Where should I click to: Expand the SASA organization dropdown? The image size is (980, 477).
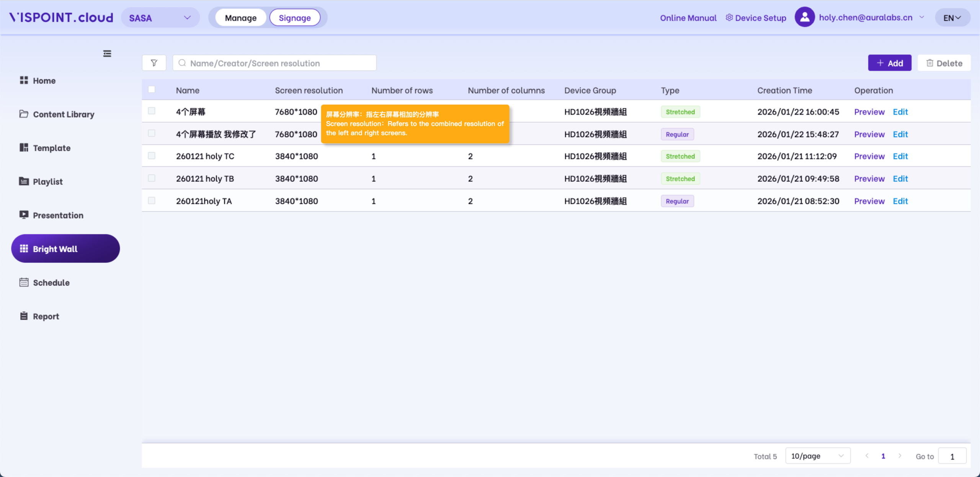(160, 18)
